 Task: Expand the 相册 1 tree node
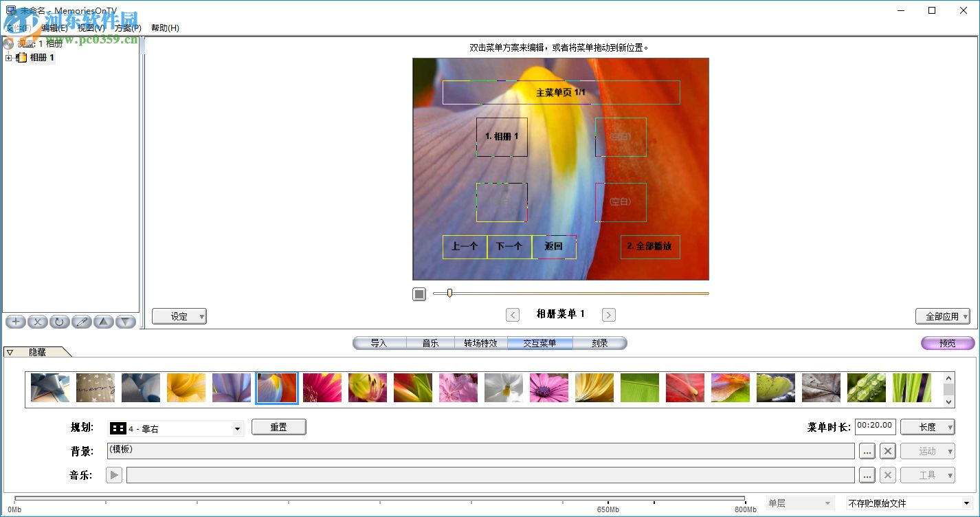(x=9, y=58)
